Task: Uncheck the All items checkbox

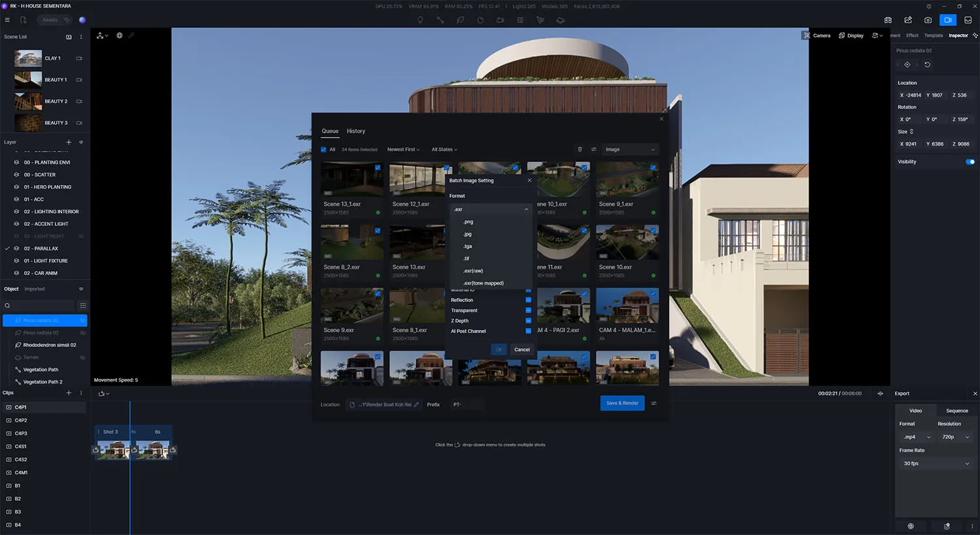Action: click(323, 150)
